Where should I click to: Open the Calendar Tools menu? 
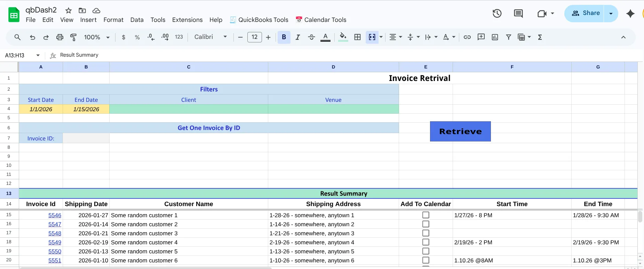click(321, 20)
